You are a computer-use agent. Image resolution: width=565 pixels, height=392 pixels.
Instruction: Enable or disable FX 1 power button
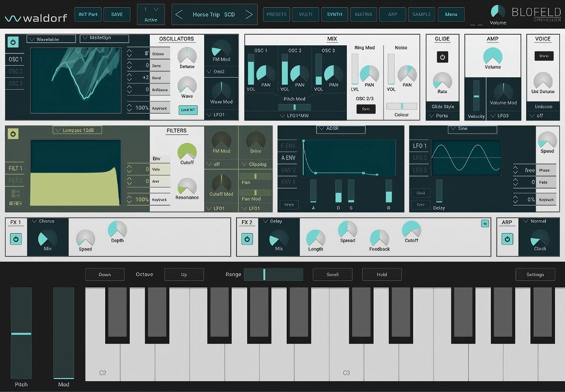tap(16, 239)
